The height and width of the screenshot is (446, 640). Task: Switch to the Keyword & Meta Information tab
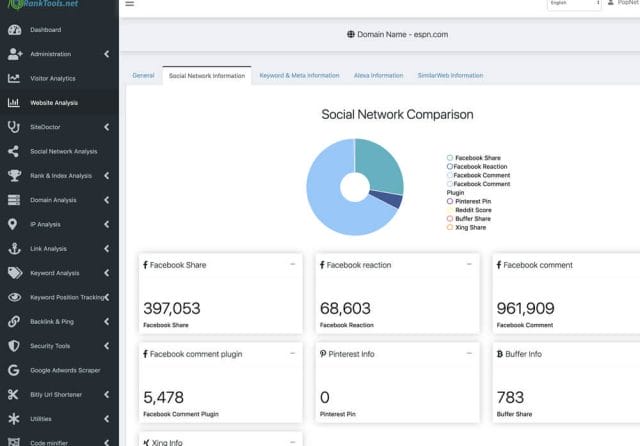299,75
